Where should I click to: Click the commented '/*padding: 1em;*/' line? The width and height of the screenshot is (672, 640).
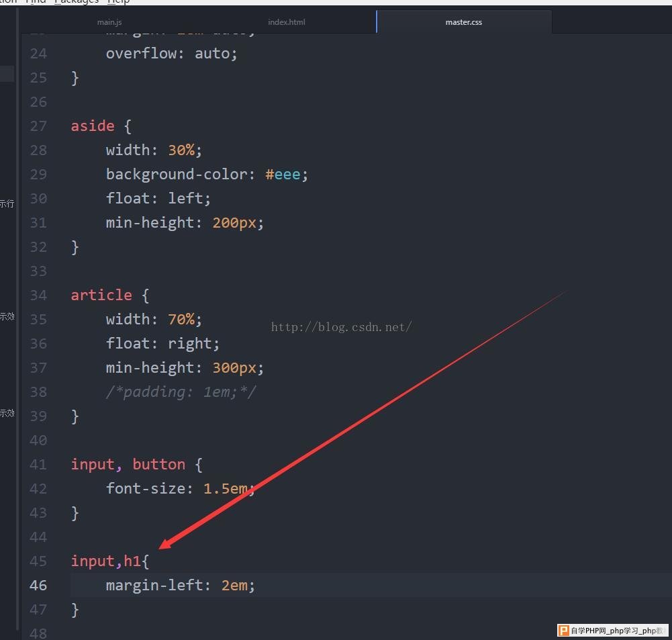point(181,392)
